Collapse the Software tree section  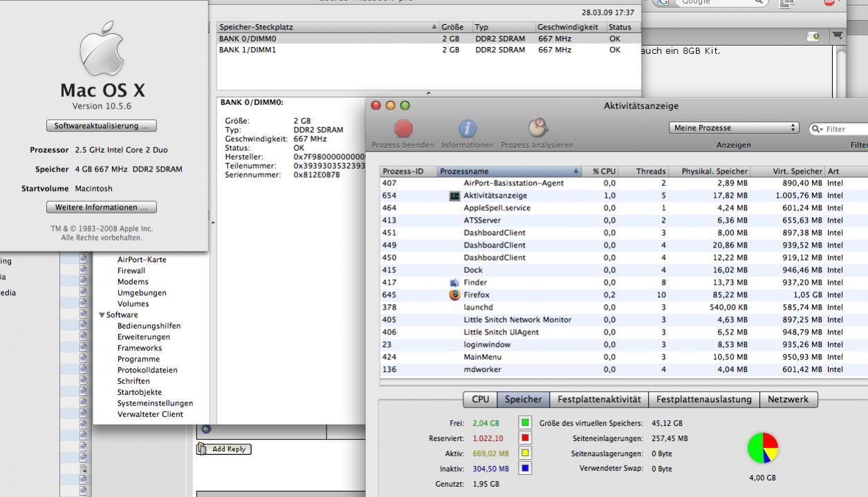(102, 315)
